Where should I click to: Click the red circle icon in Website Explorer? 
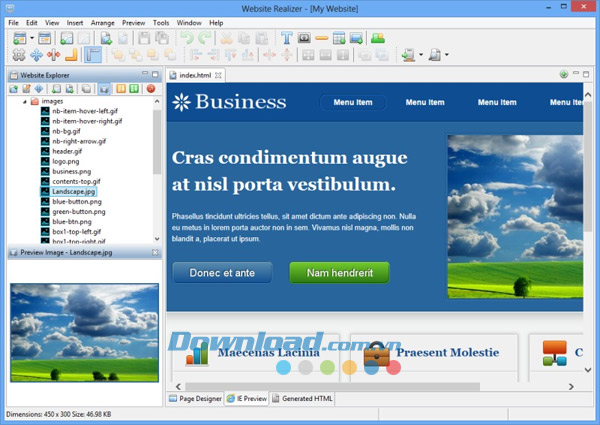pos(151,89)
